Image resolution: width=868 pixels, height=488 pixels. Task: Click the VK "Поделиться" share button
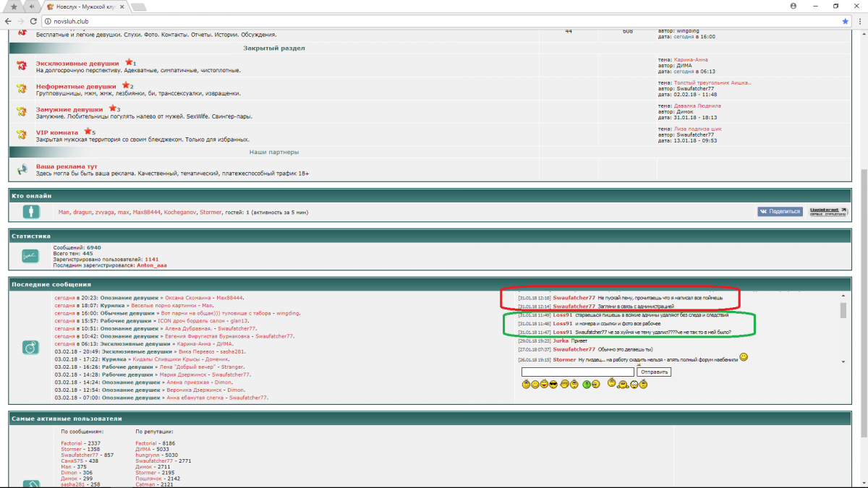[780, 212]
